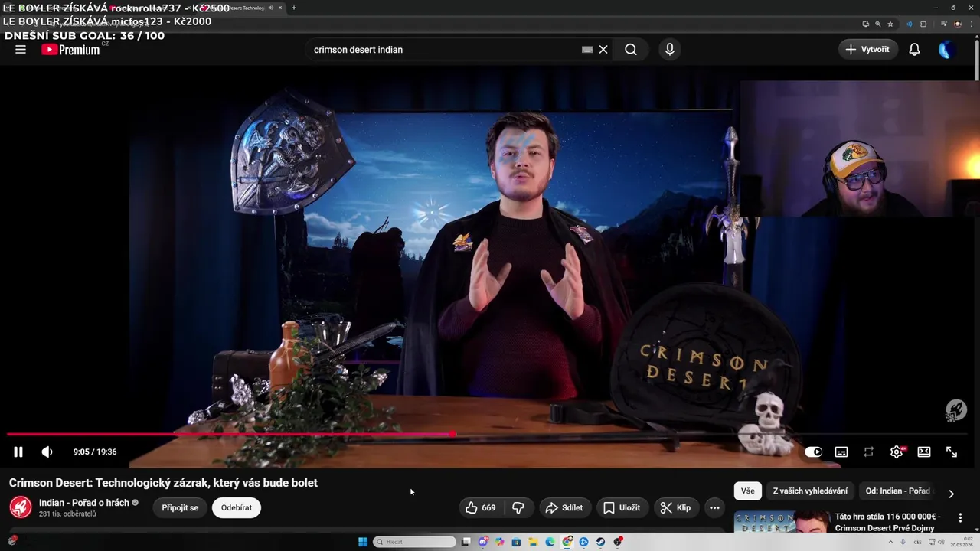The image size is (980, 551).
Task: Run search with the magnifier button
Action: pos(631,49)
